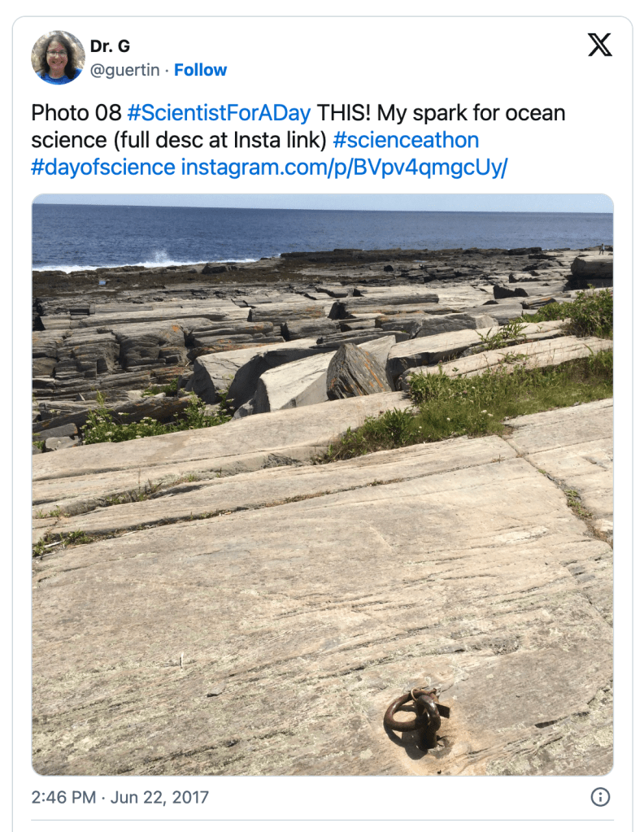Open the #ScientistForADay hashtag
644x832 pixels.
pos(219,112)
